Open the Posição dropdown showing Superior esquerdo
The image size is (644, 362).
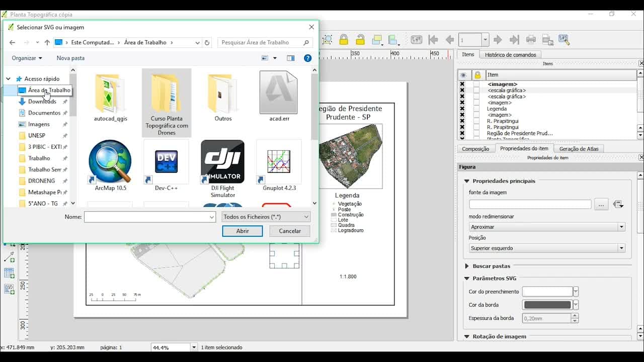coord(547,248)
